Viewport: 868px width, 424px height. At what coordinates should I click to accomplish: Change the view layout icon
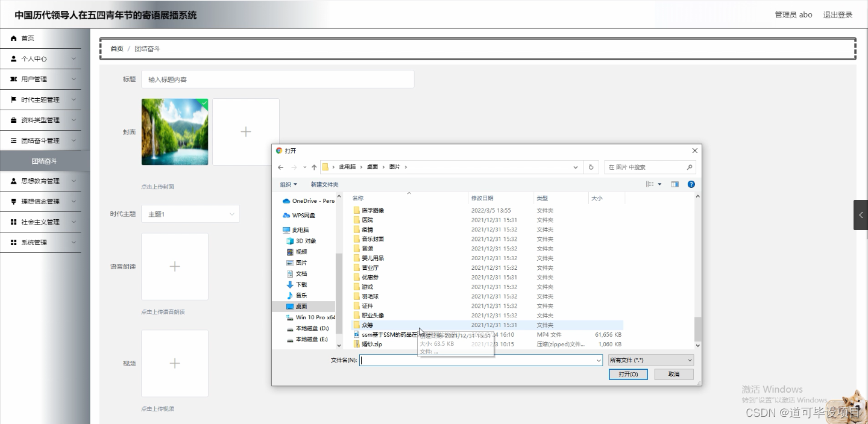tap(650, 184)
